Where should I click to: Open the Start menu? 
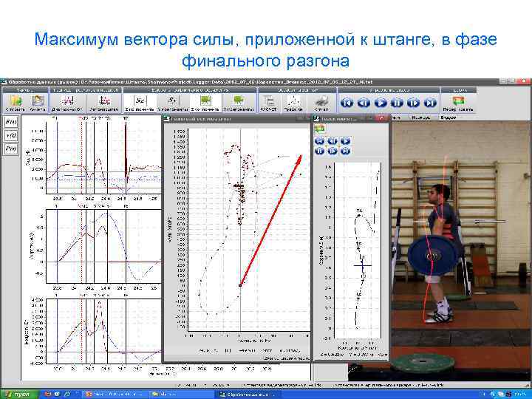(19, 395)
